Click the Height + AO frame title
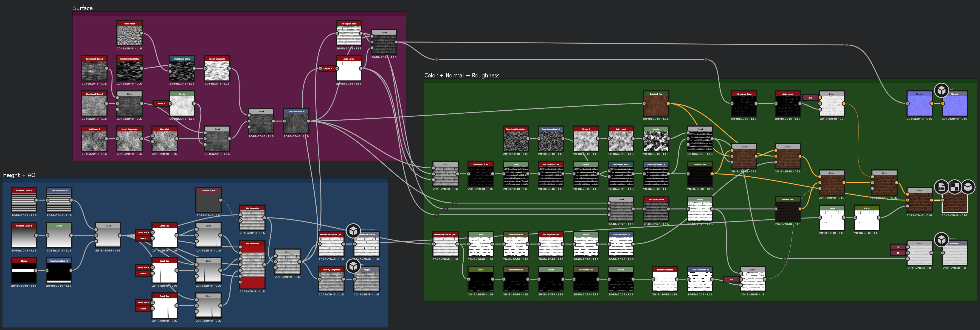Screen dimensions: 980x330 [x=19, y=175]
